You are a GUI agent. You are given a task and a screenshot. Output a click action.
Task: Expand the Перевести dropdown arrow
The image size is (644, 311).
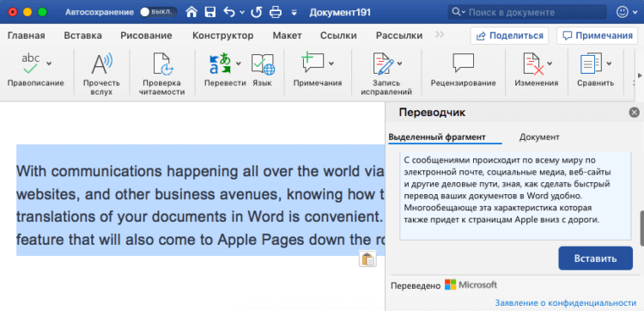point(238,64)
